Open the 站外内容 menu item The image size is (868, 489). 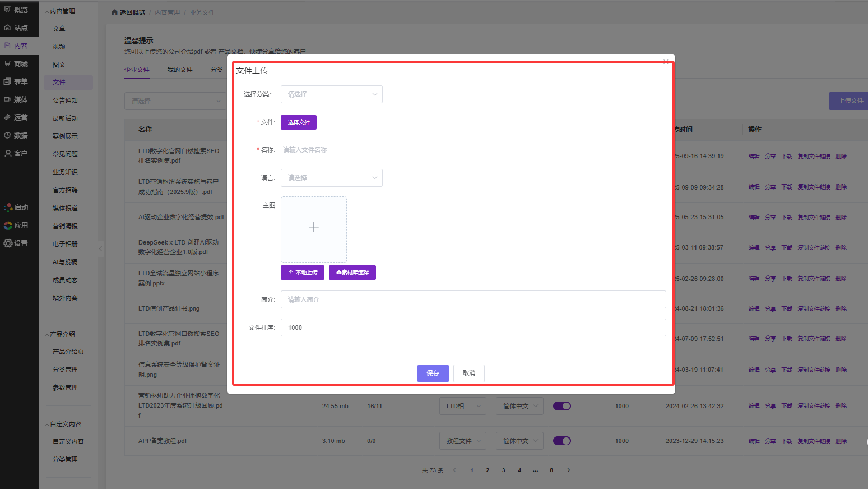(x=65, y=298)
